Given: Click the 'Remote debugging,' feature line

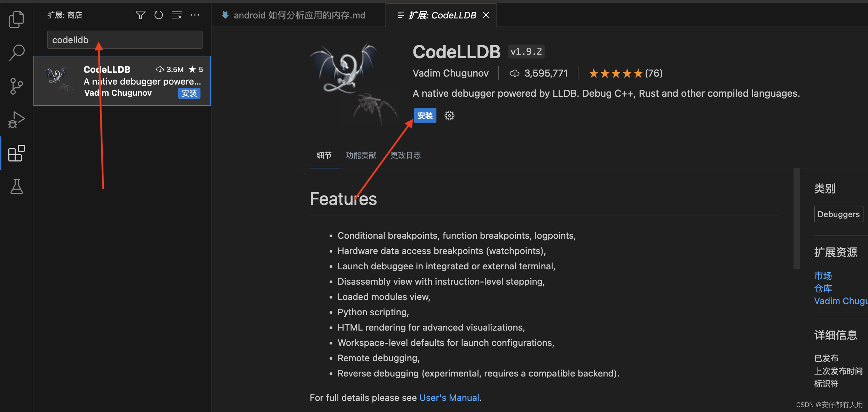Looking at the screenshot, I should (x=379, y=358).
